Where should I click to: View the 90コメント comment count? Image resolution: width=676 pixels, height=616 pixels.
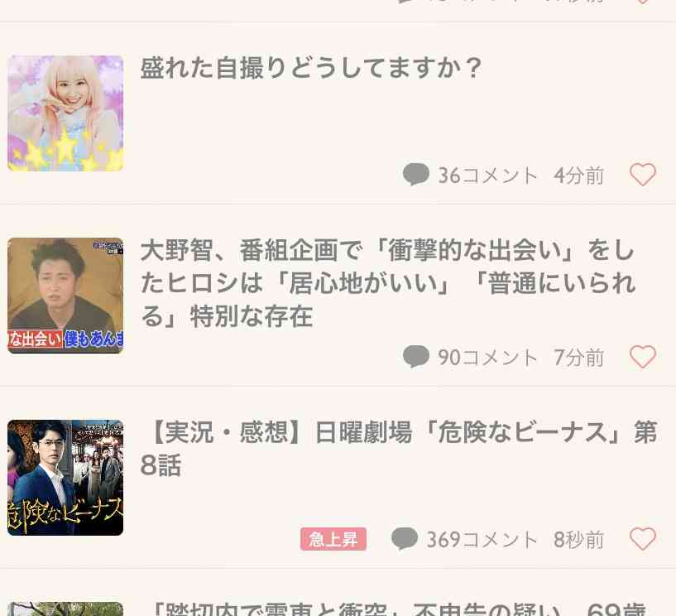(487, 358)
